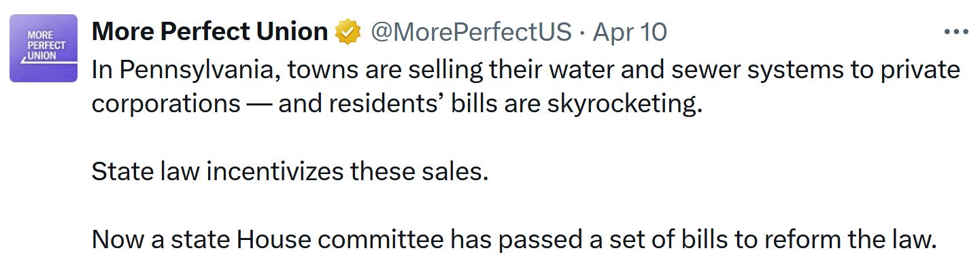Click the line about the state House committee
Image resolution: width=980 pixels, height=274 pixels.
click(x=514, y=239)
